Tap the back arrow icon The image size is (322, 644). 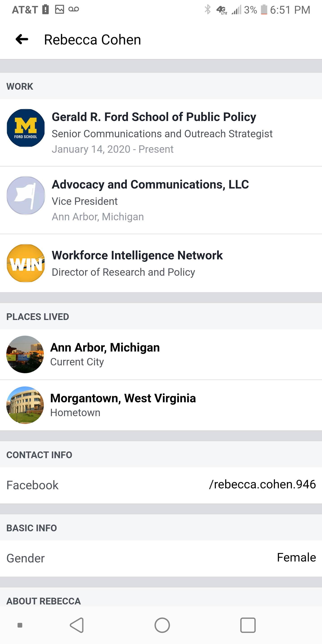[22, 39]
